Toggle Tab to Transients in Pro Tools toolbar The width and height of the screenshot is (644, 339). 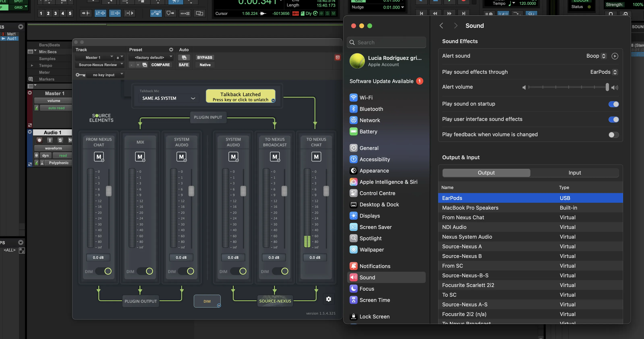[x=86, y=13]
